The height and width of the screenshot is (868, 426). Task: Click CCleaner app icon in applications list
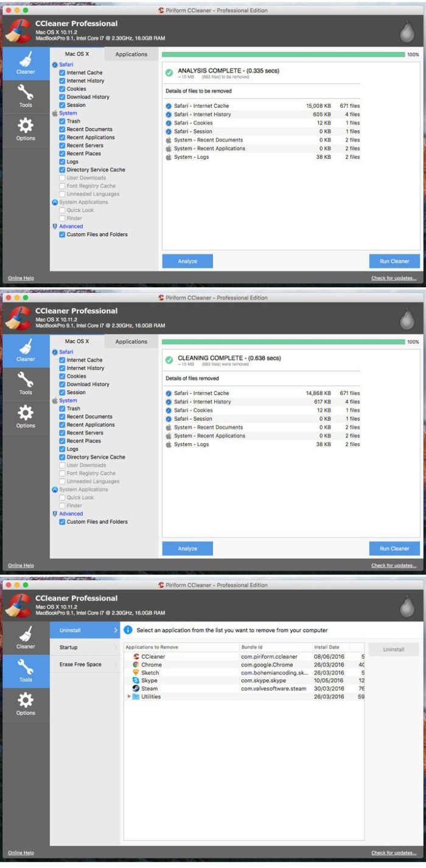point(136,656)
